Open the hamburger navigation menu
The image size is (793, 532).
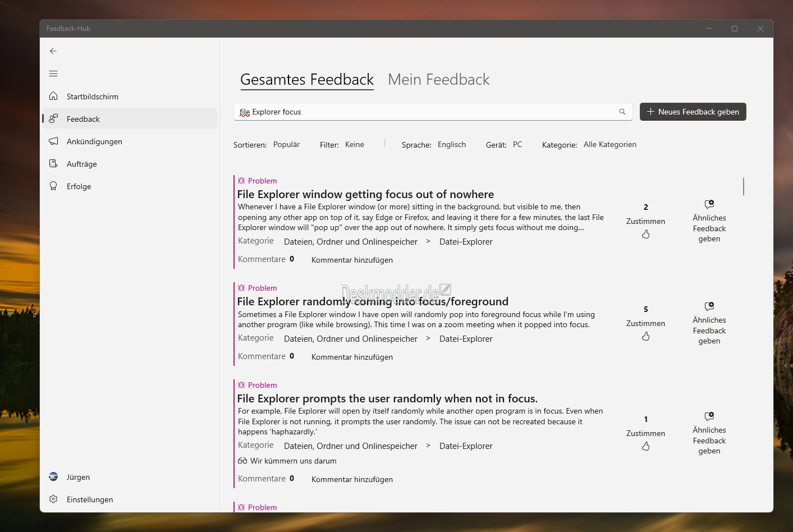click(x=53, y=74)
